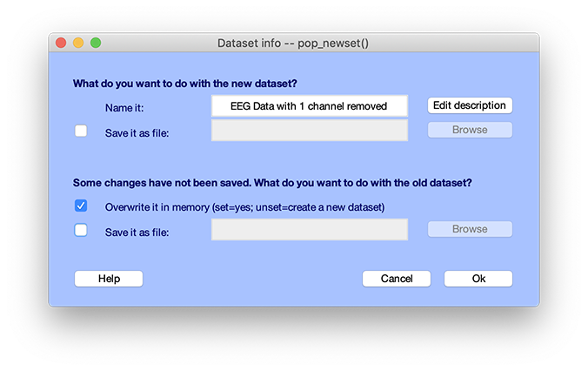Open the Edit description editor
The height and width of the screenshot is (371, 588).
pos(469,105)
